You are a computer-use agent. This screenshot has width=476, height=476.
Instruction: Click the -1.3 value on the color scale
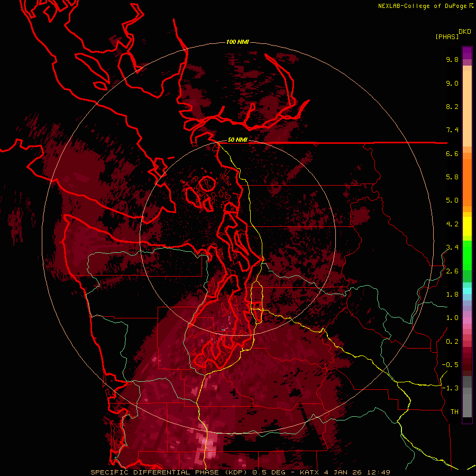450,388
